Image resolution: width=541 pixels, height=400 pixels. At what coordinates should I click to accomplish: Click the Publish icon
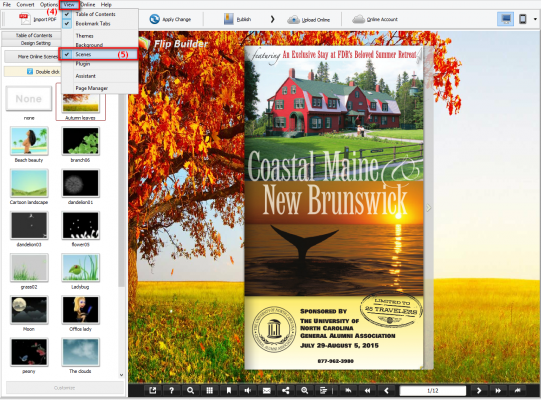pos(229,19)
